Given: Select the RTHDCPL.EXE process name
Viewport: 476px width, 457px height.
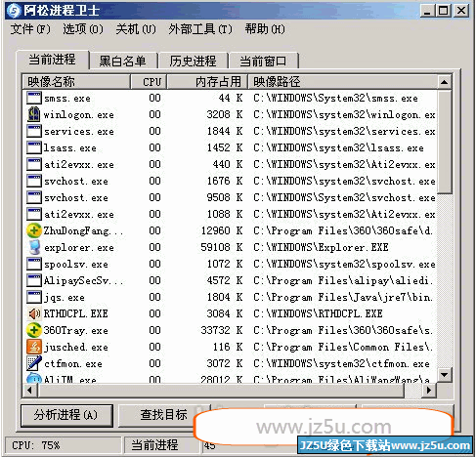Looking at the screenshot, I should point(75,314).
